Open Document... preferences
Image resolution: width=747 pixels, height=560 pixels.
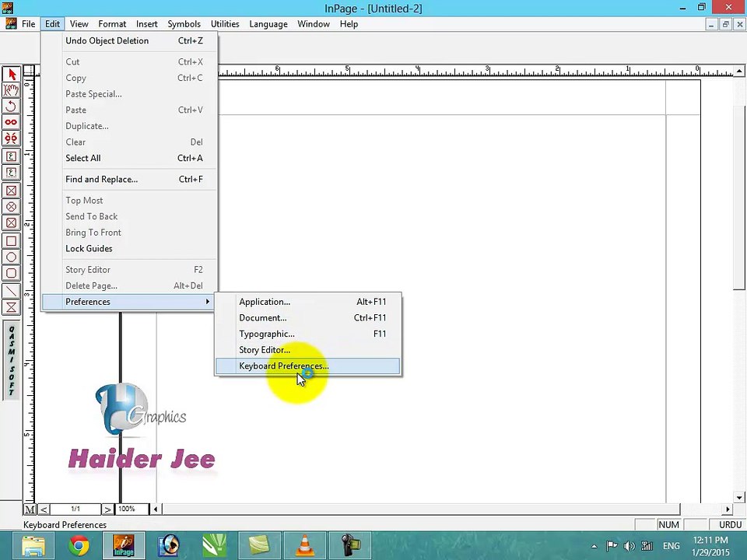click(308, 317)
